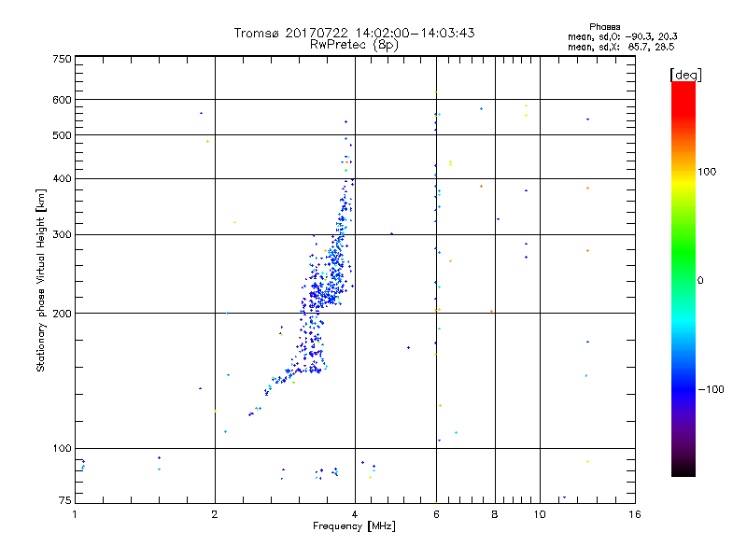Click the y-axis tick label '300'
The image size is (747, 560).
(x=62, y=235)
